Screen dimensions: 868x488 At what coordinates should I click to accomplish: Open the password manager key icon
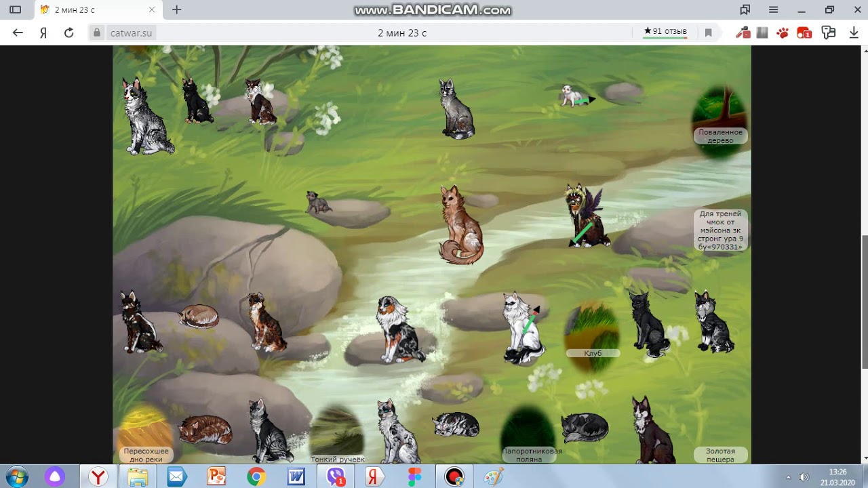tap(828, 33)
